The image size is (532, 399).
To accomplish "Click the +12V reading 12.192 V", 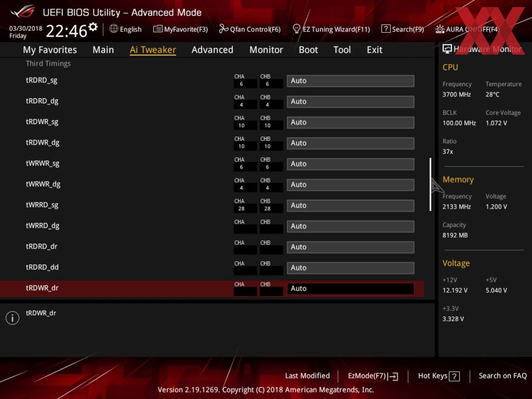I will [x=455, y=290].
